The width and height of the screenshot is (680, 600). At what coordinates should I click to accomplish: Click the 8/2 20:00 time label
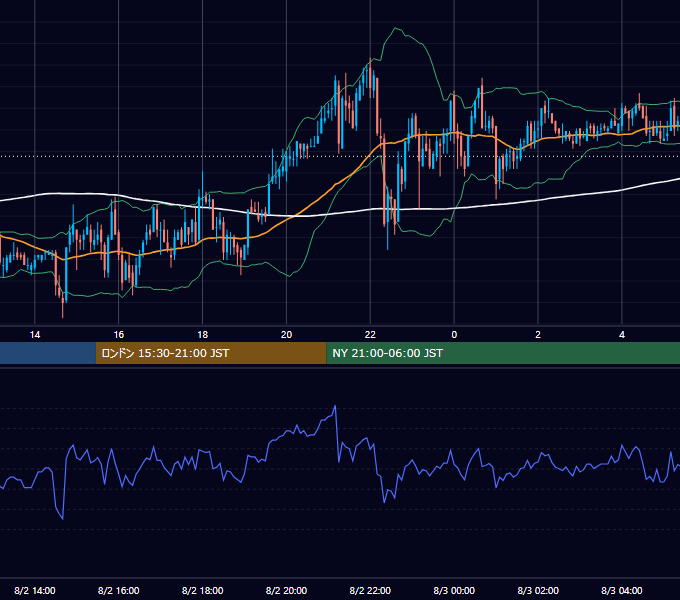coord(286,590)
